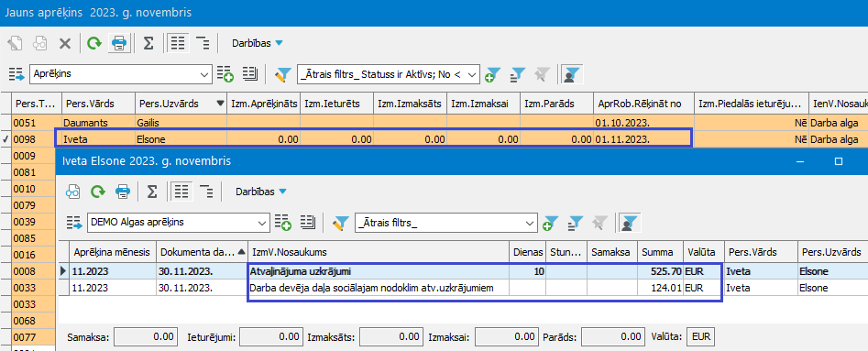The image size is (868, 351).
Task: Click the Izm.Aprēķināts column header
Action: [x=263, y=104]
